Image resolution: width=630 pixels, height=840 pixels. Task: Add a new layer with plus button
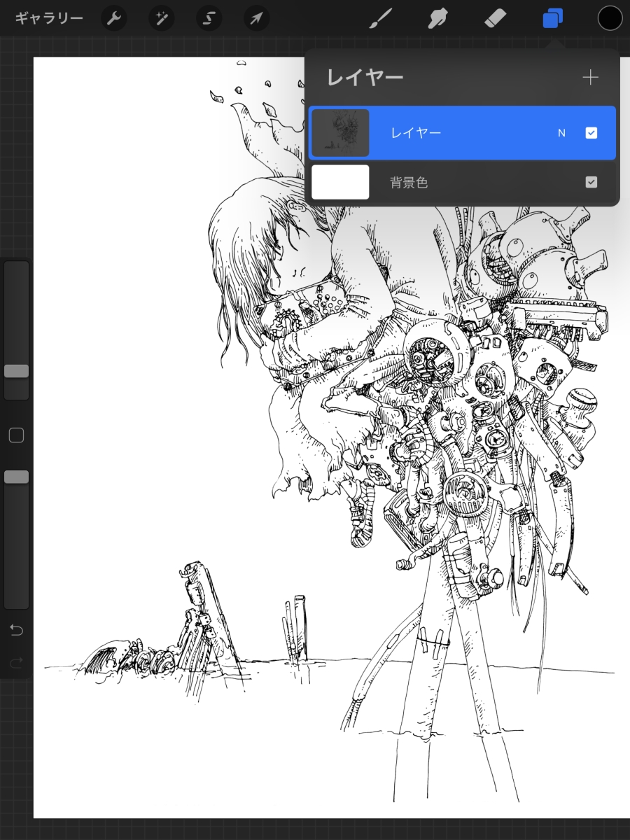click(590, 77)
